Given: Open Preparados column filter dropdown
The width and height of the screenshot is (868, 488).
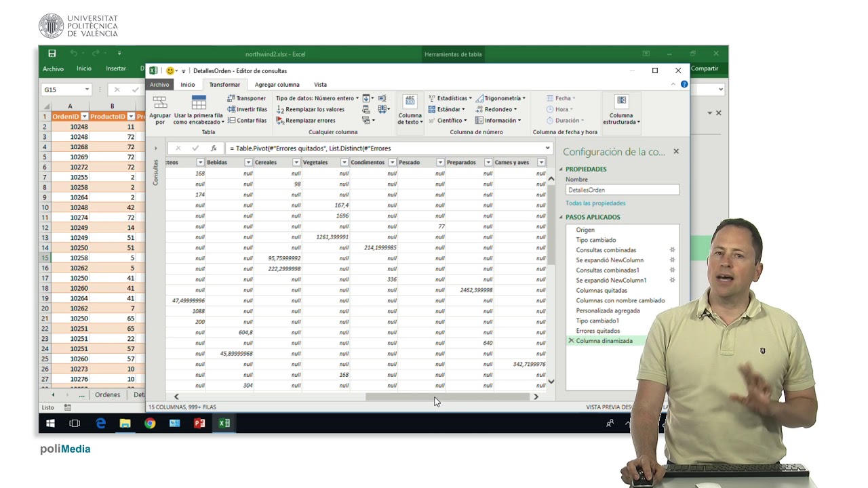Looking at the screenshot, I should (488, 163).
